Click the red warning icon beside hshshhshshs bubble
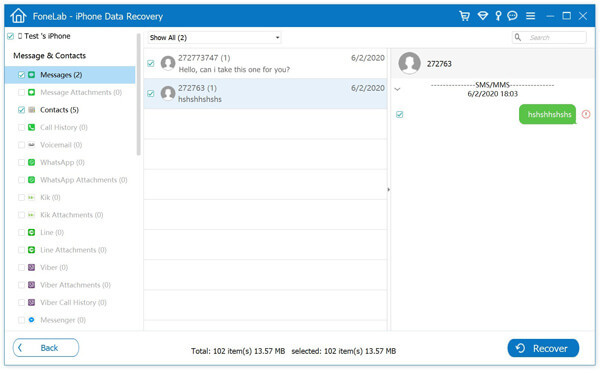 point(586,114)
